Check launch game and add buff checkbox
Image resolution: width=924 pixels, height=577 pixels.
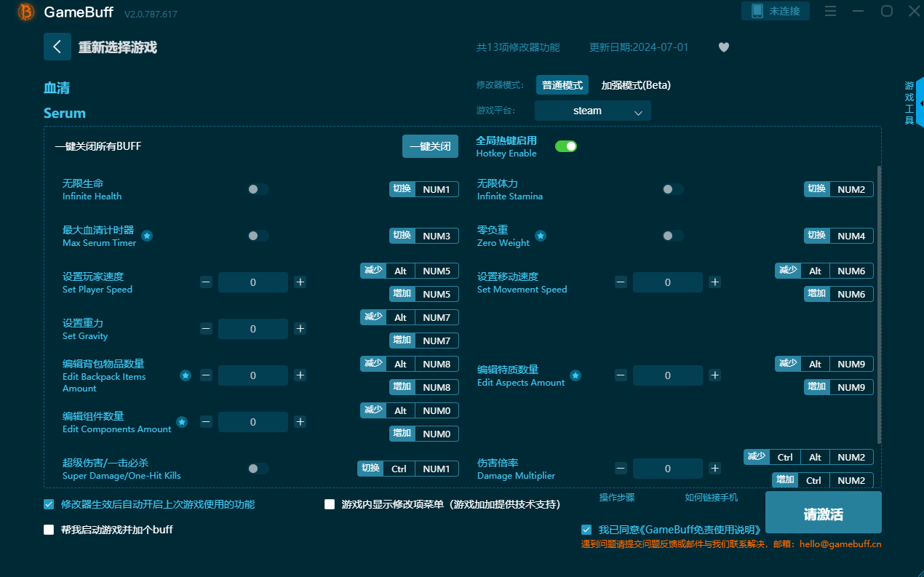tap(49, 530)
